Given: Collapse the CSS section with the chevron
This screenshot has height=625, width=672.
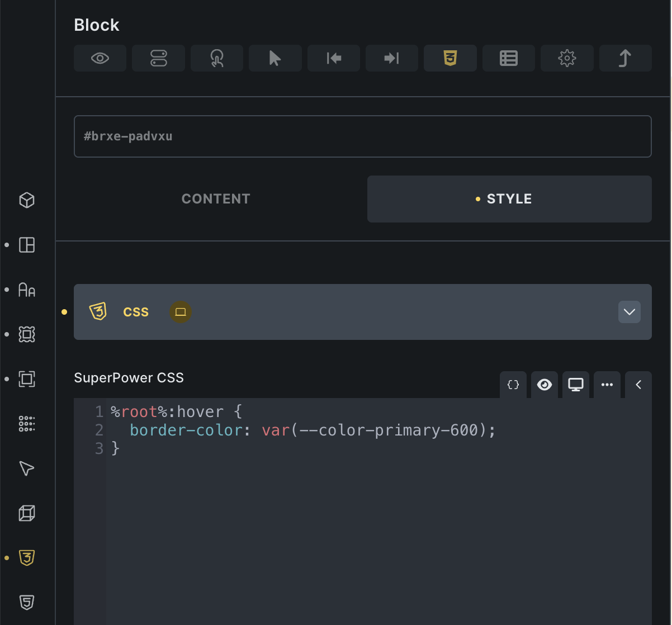Looking at the screenshot, I should (x=630, y=312).
